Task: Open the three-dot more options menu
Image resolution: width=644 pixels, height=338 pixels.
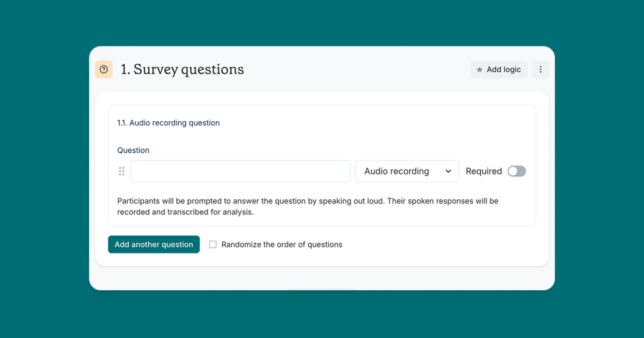Action: [x=540, y=70]
